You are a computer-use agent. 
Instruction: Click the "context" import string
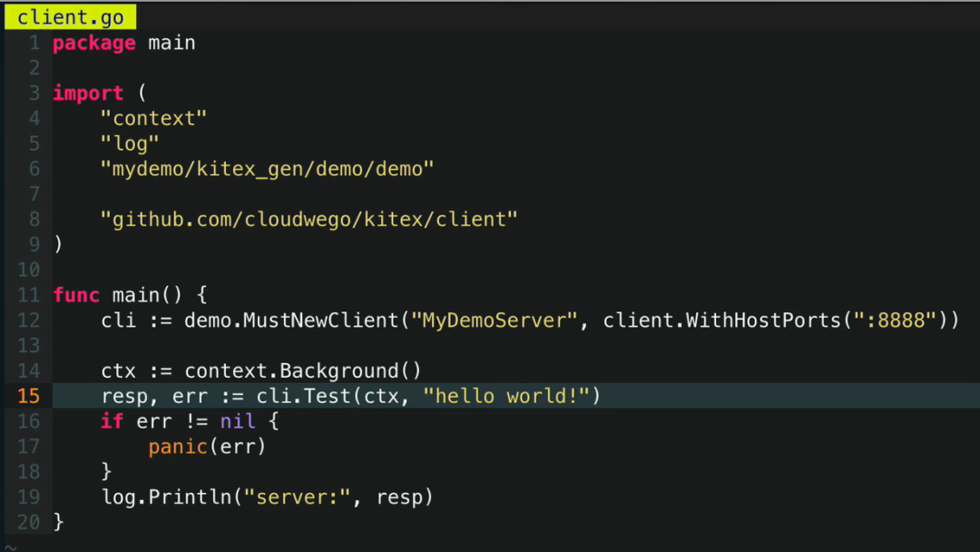click(x=153, y=118)
